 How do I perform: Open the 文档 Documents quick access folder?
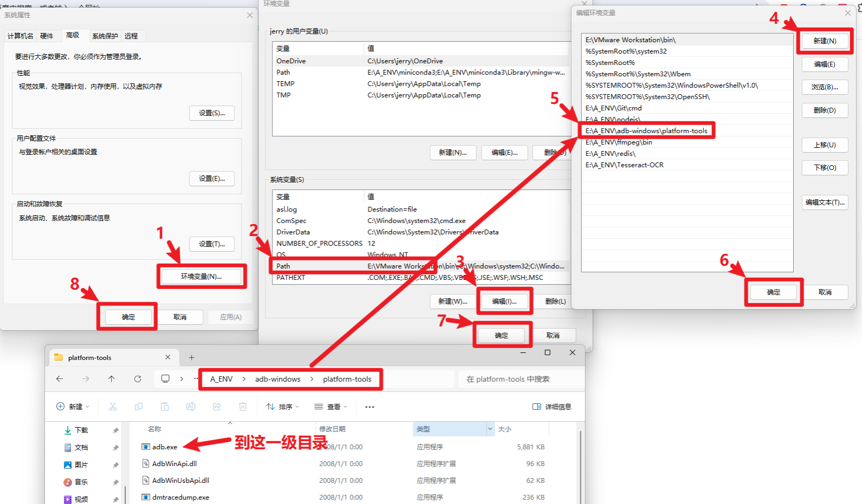(81, 447)
